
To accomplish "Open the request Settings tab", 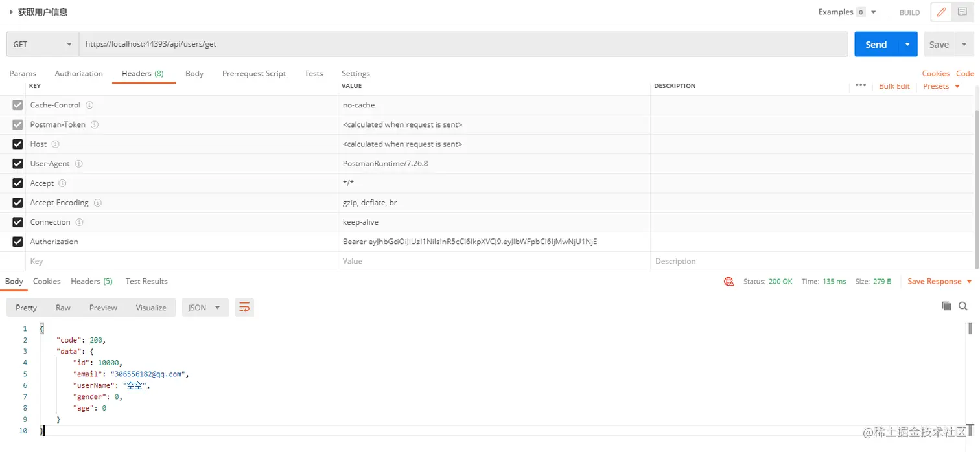I will tap(356, 73).
